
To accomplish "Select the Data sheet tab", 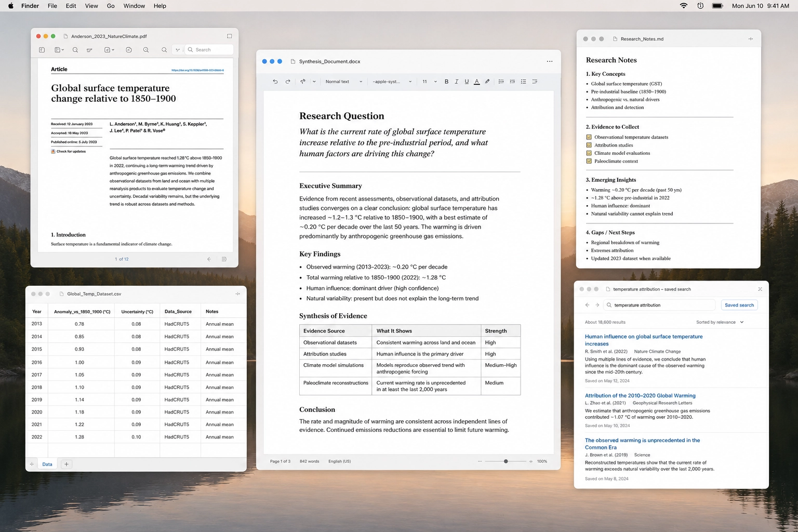I will [x=47, y=464].
